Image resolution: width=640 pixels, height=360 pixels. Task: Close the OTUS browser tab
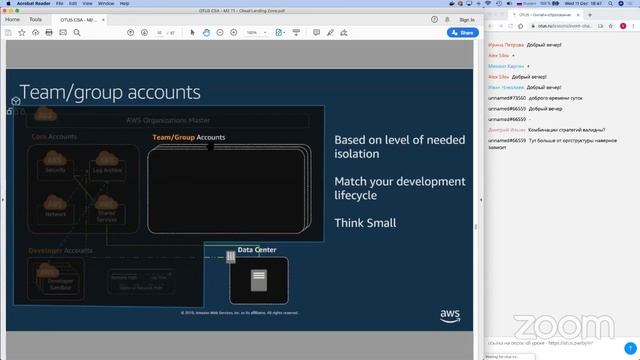click(x=578, y=15)
